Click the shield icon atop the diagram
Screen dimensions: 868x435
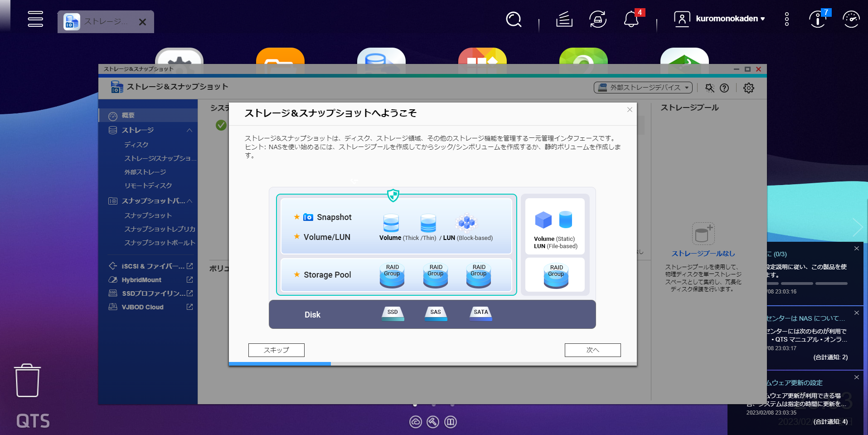393,196
